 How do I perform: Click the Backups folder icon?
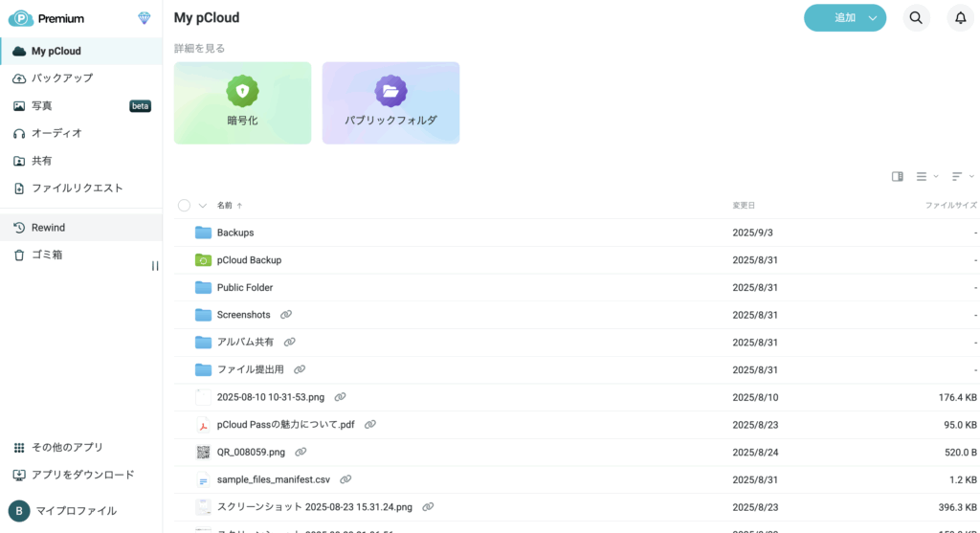203,233
